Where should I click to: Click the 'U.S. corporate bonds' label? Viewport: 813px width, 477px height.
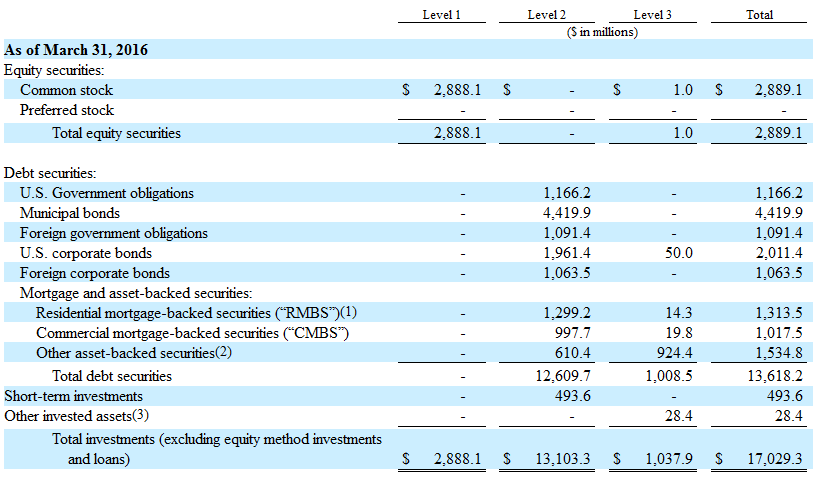point(86,253)
